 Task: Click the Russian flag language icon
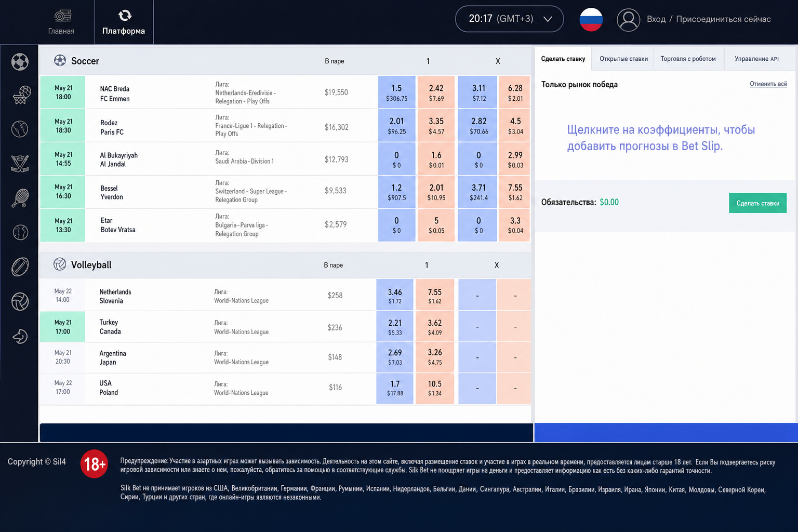coord(591,19)
